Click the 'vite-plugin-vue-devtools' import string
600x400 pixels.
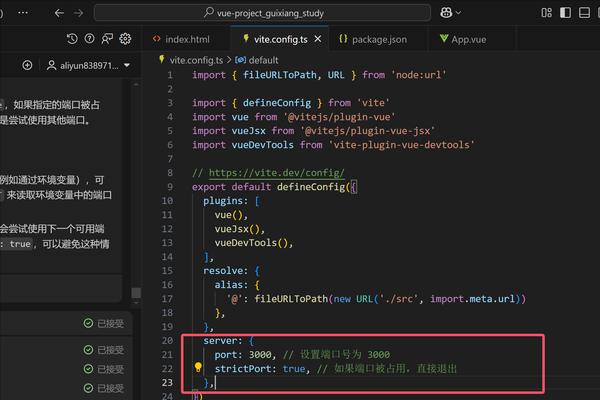pyautogui.click(x=402, y=145)
